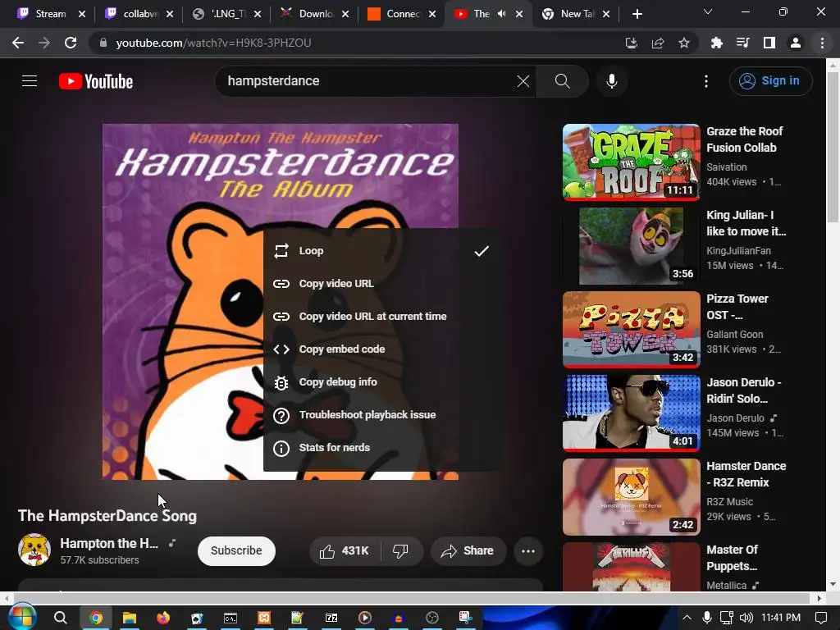Close the Stream browser tab
840x630 pixels.
[82, 14]
